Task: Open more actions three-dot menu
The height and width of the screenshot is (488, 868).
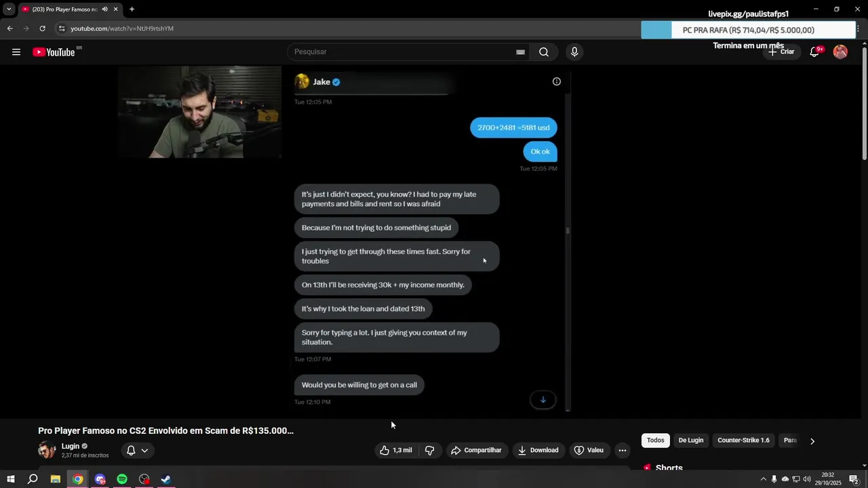Action: tap(623, 450)
